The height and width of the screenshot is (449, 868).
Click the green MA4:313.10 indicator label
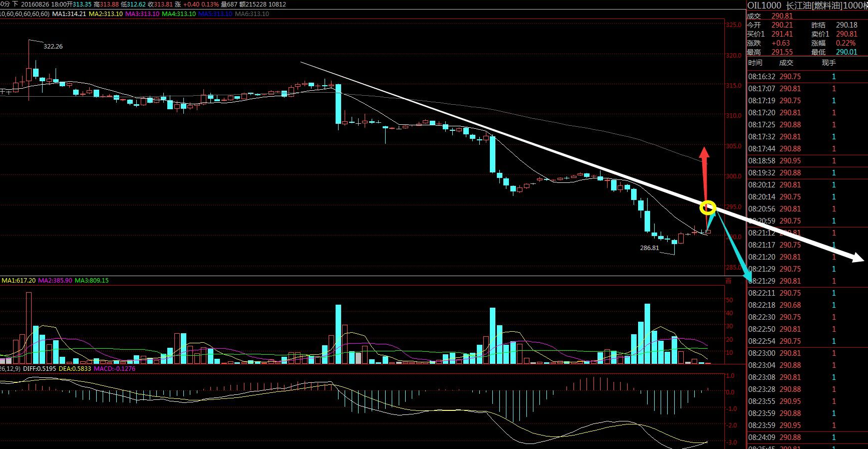point(179,14)
